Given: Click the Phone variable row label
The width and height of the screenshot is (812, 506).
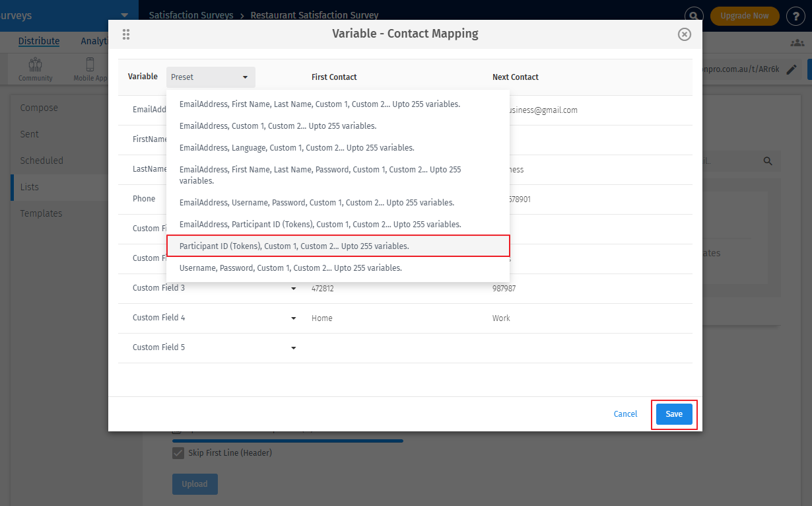Looking at the screenshot, I should tap(144, 199).
